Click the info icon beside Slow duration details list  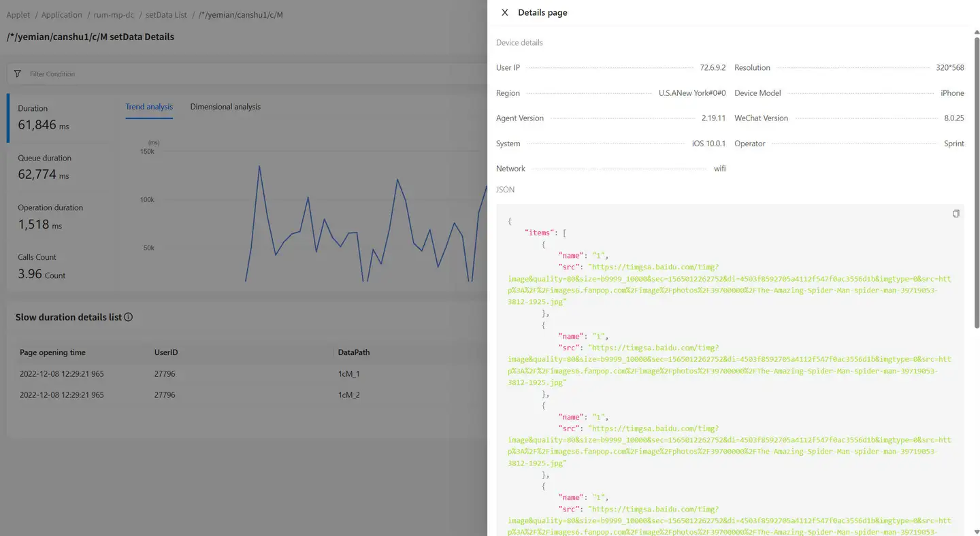coord(128,316)
